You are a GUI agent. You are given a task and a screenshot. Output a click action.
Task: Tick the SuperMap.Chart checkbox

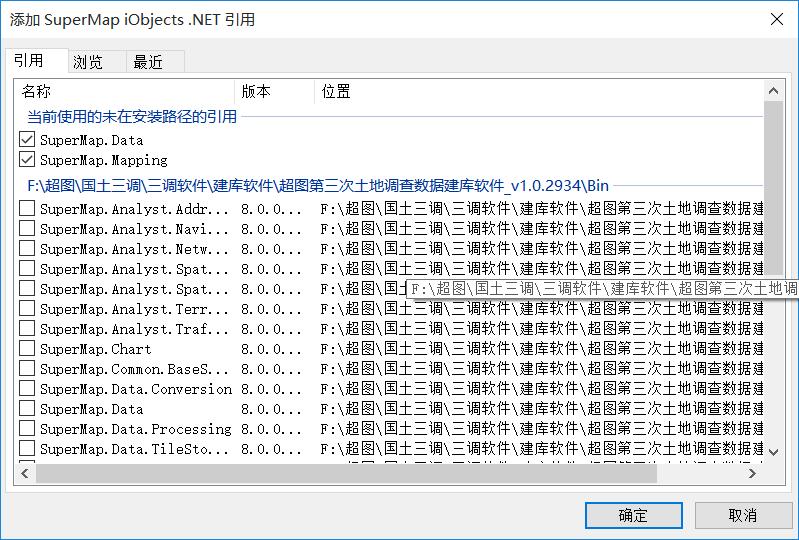(27, 348)
